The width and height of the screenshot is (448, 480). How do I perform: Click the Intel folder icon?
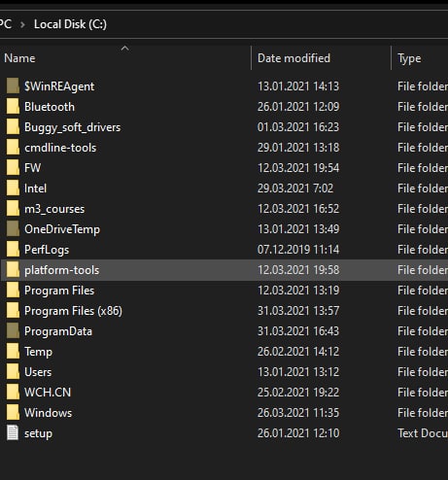(x=13, y=189)
